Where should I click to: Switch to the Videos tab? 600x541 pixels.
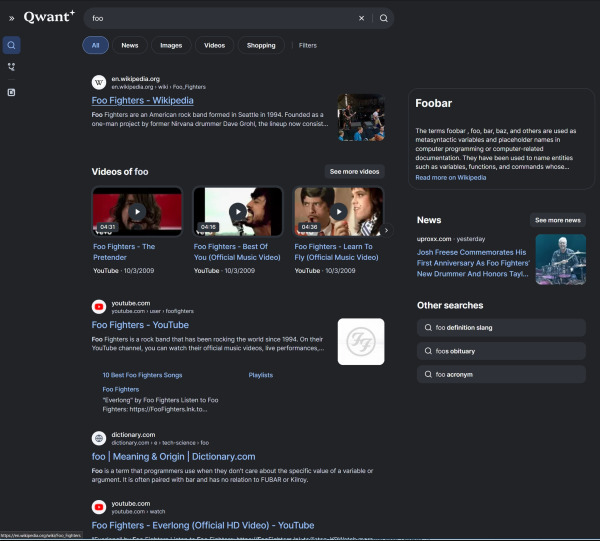pyautogui.click(x=214, y=45)
